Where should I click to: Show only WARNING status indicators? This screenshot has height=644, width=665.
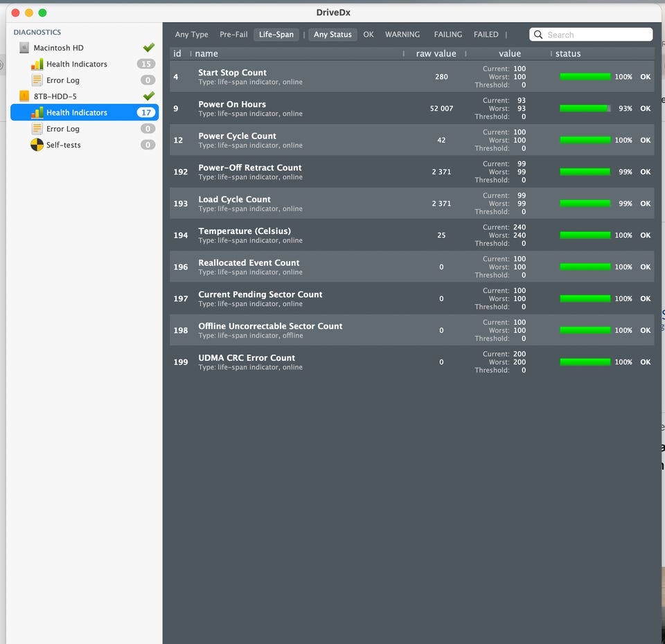(x=402, y=35)
